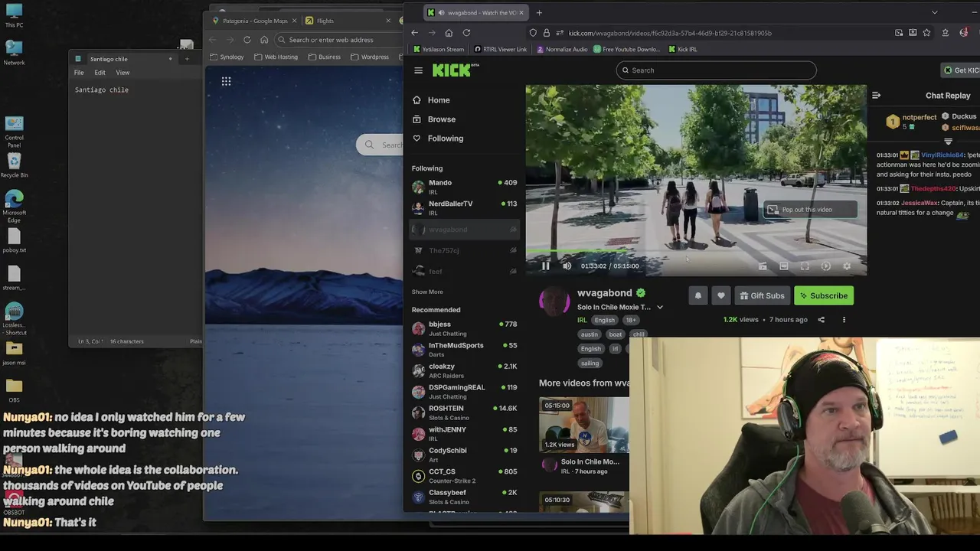Go back in Kick browser window
Screen dimensions: 980x551
(x=414, y=33)
